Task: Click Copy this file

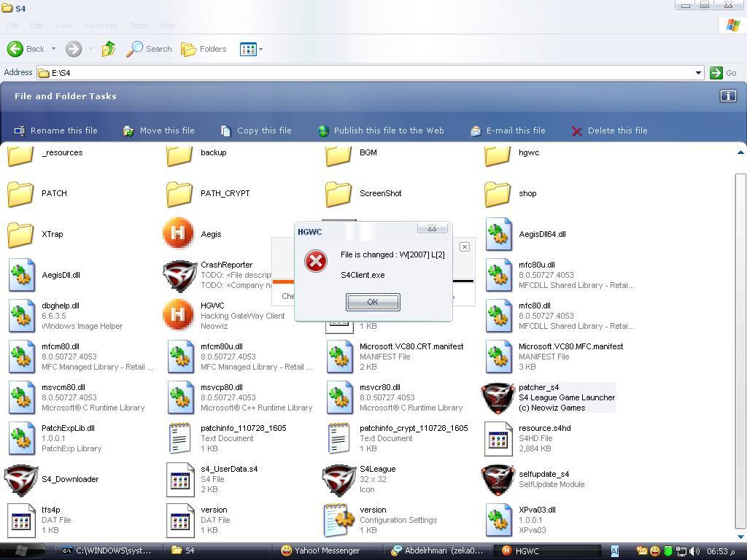Action: tap(256, 131)
